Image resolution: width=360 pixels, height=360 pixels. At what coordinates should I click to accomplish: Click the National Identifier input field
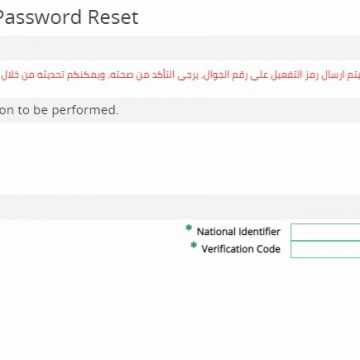325,232
